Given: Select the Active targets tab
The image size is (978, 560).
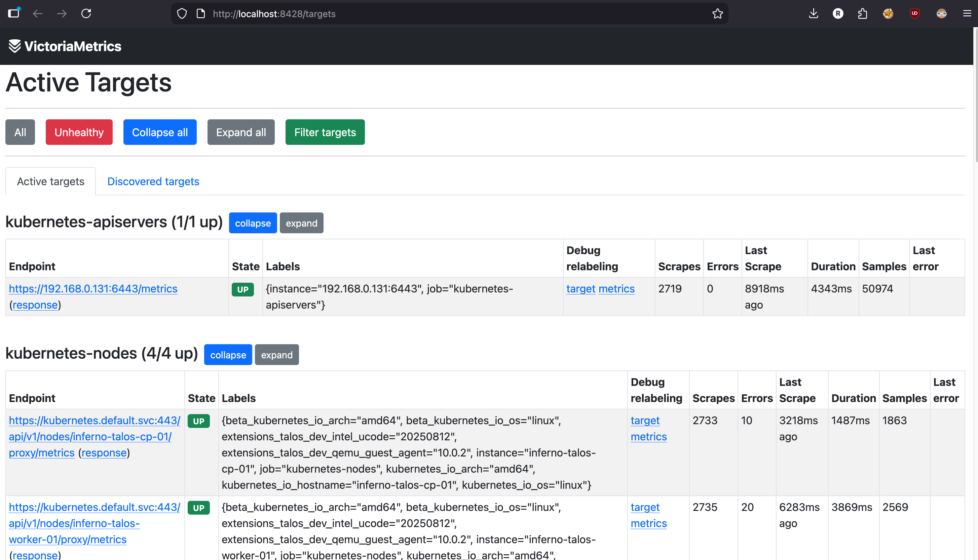Looking at the screenshot, I should pyautogui.click(x=50, y=181).
